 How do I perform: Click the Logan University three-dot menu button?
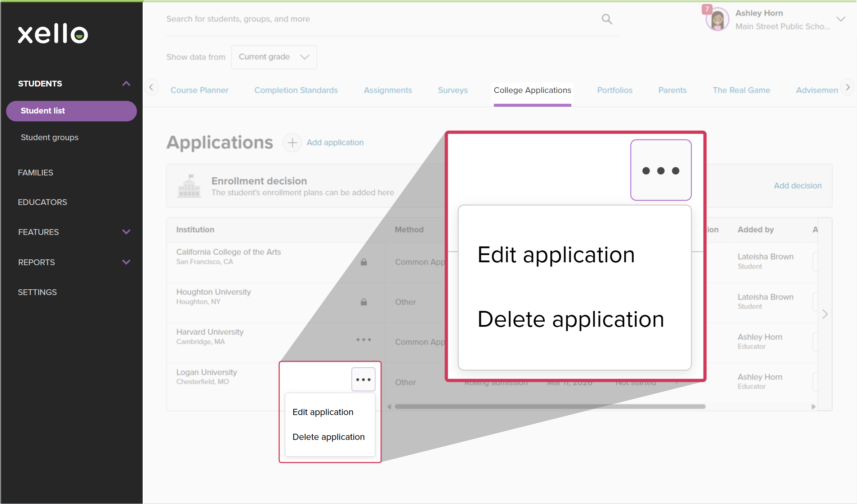(x=363, y=379)
